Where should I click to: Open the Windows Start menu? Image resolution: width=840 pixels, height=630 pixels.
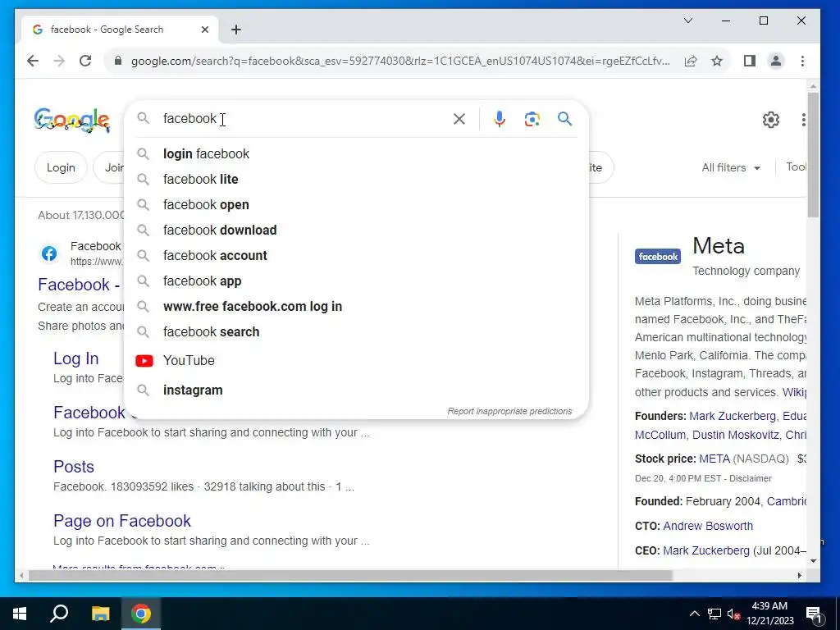(20, 614)
